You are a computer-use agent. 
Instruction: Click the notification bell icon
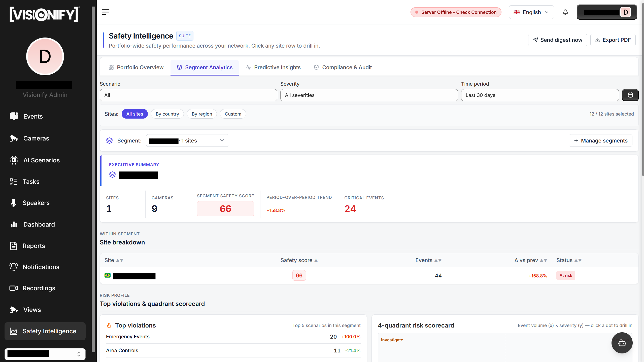565,12
